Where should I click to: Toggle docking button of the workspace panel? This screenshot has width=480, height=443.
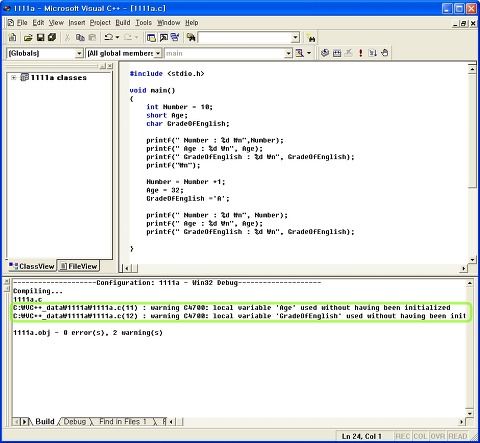tap(103, 66)
